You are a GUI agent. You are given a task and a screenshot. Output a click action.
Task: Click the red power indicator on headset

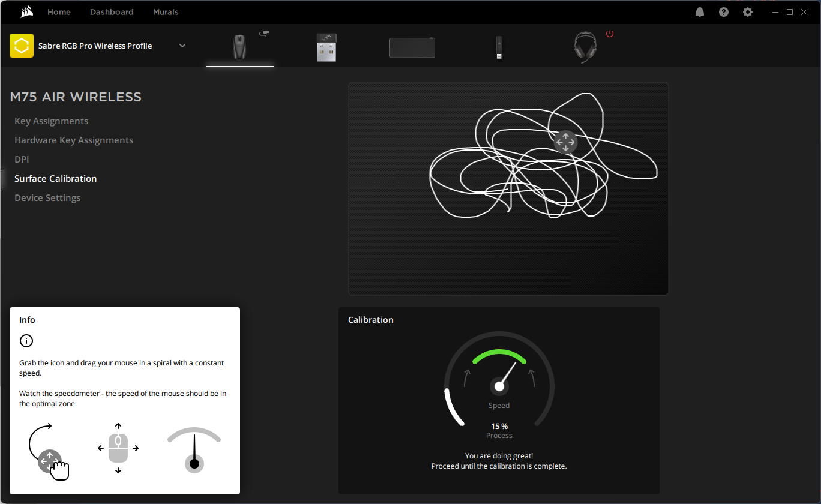(x=610, y=34)
